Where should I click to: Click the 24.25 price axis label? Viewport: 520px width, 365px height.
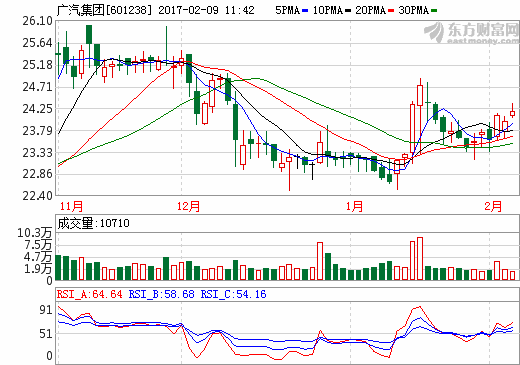coord(38,109)
